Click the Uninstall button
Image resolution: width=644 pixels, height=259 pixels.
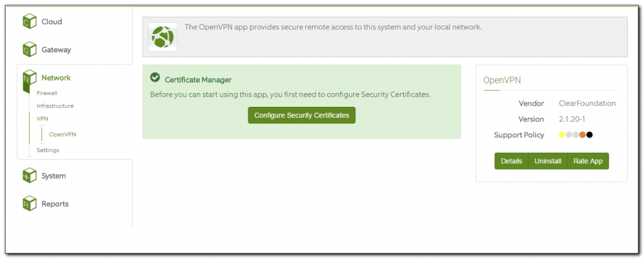point(548,161)
